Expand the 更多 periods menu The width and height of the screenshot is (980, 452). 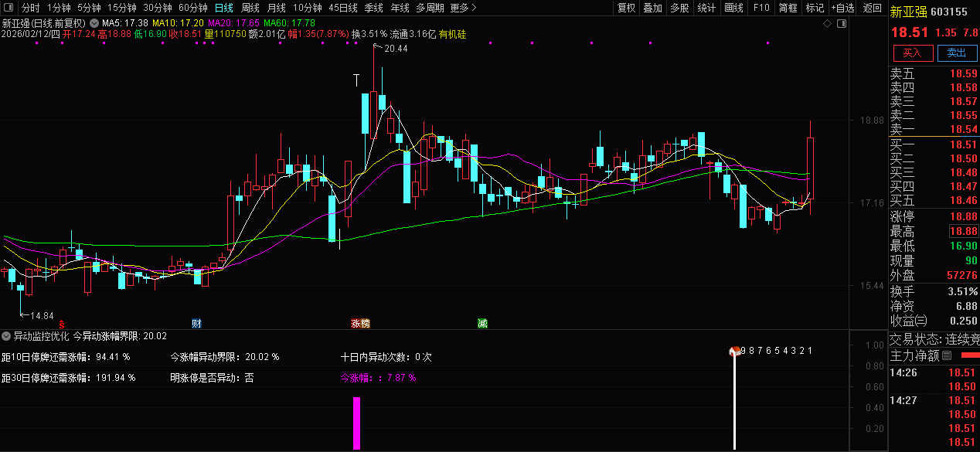tap(463, 8)
